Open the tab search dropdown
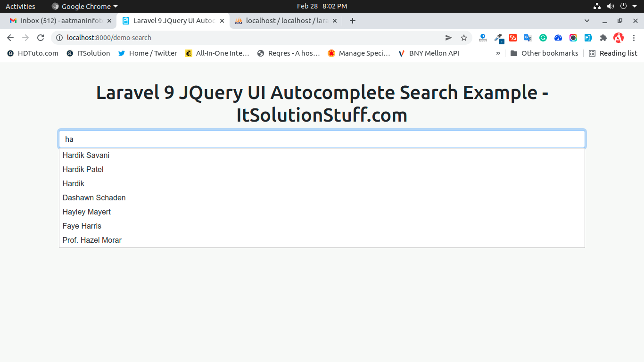Screen dimensions: 644x362 click(x=587, y=21)
